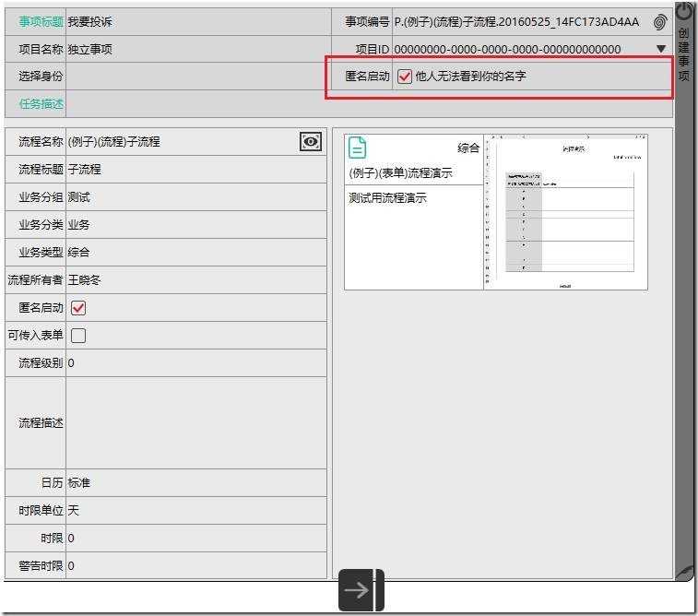Click the 任务描述 green label
Screen dimensions: 698x616
coord(41,104)
